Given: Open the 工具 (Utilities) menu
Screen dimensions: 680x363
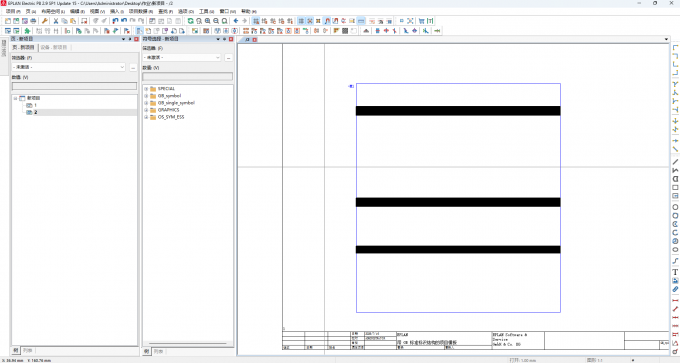Looking at the screenshot, I should [x=206, y=11].
